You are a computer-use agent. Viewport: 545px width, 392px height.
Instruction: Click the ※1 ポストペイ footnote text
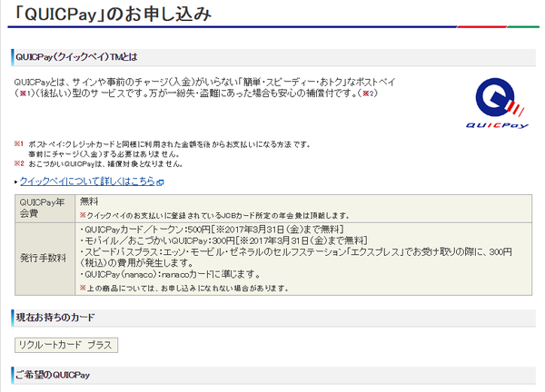162,144
